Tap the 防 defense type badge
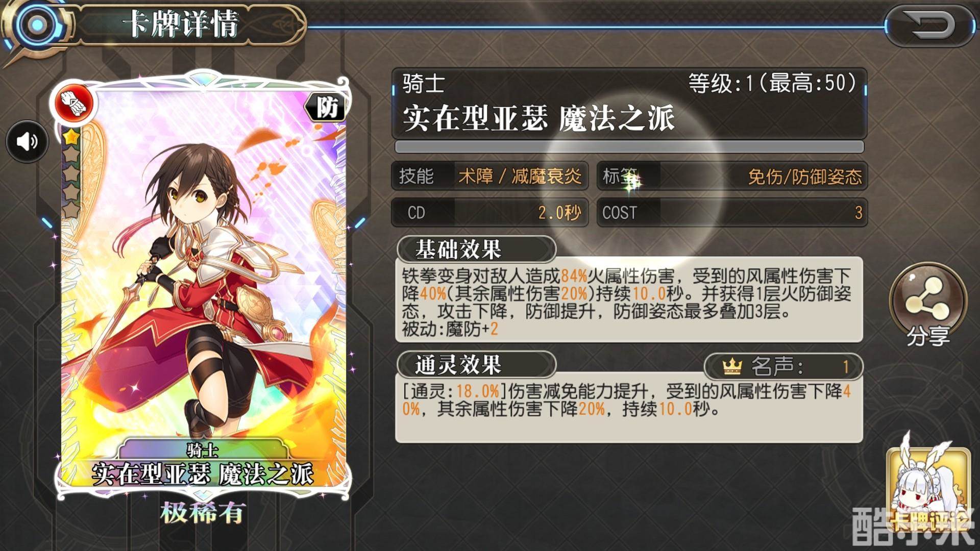 pyautogui.click(x=326, y=108)
